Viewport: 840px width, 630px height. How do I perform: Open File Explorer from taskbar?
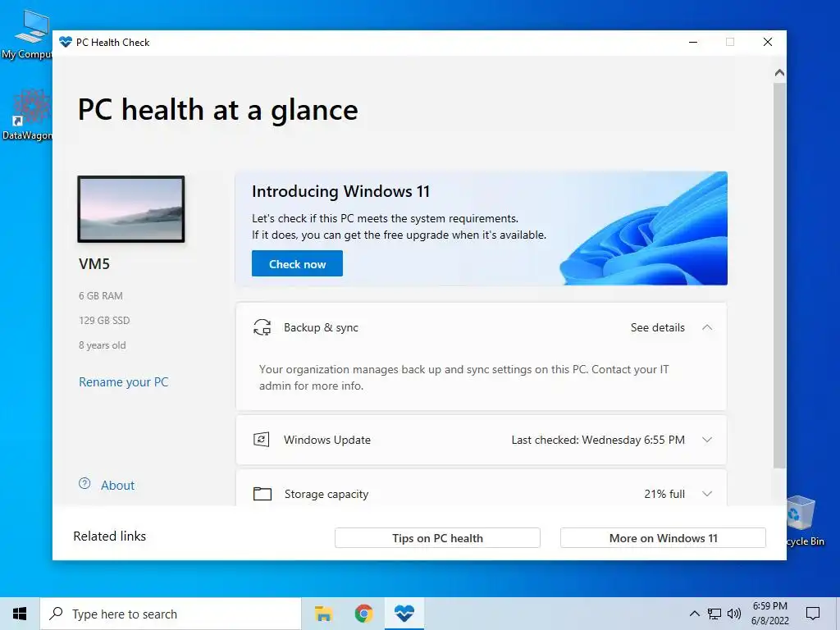tap(323, 614)
